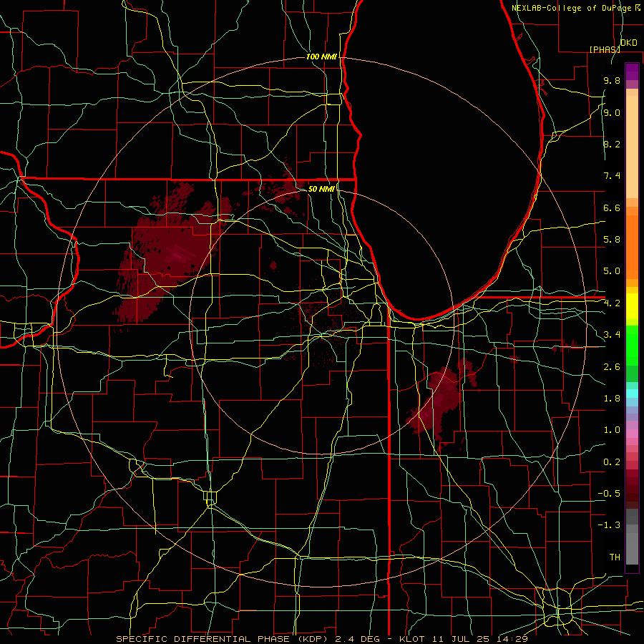This screenshot has width=644, height=644.
Task: Select the orange segment of the color bar
Action: click(x=632, y=247)
